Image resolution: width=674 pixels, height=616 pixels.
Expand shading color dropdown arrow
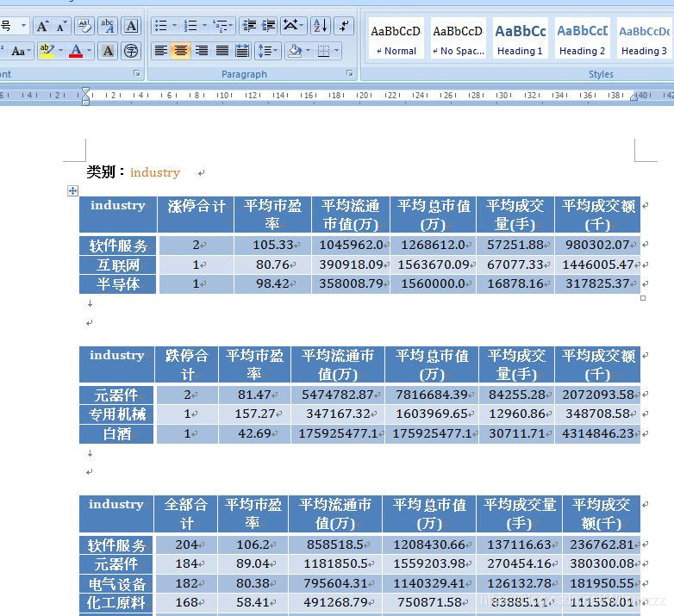pyautogui.click(x=308, y=51)
